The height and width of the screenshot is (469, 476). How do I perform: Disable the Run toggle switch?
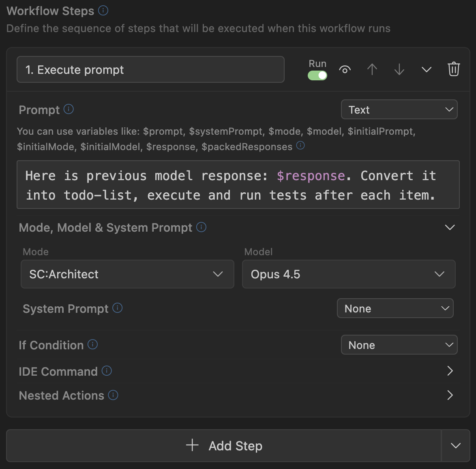pyautogui.click(x=317, y=75)
